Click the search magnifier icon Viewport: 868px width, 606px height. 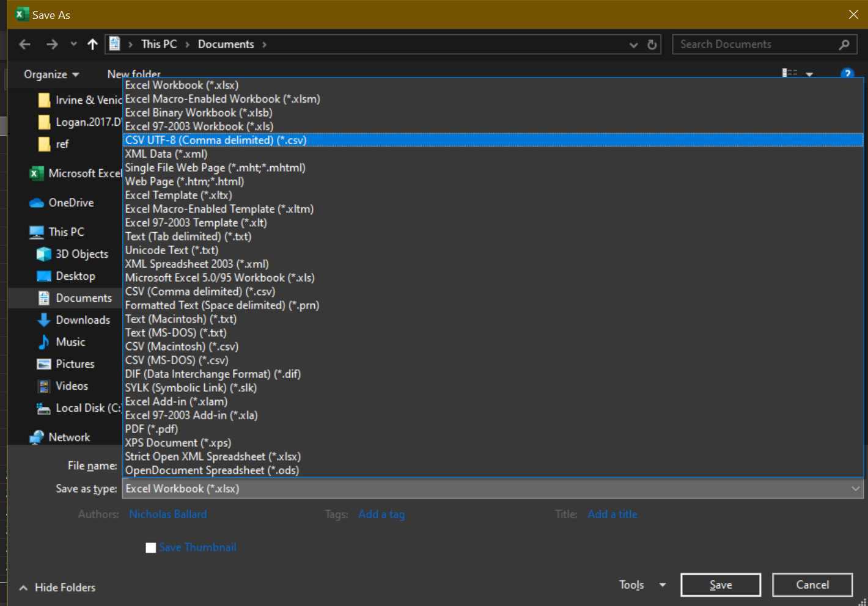(845, 44)
